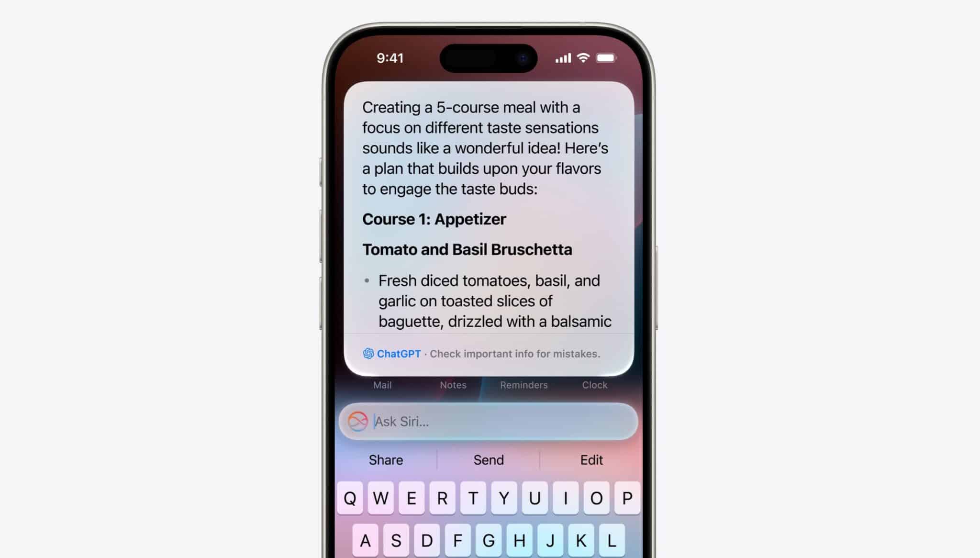Tap the Clock app icon
This screenshot has width=980, height=558.
coord(594,384)
